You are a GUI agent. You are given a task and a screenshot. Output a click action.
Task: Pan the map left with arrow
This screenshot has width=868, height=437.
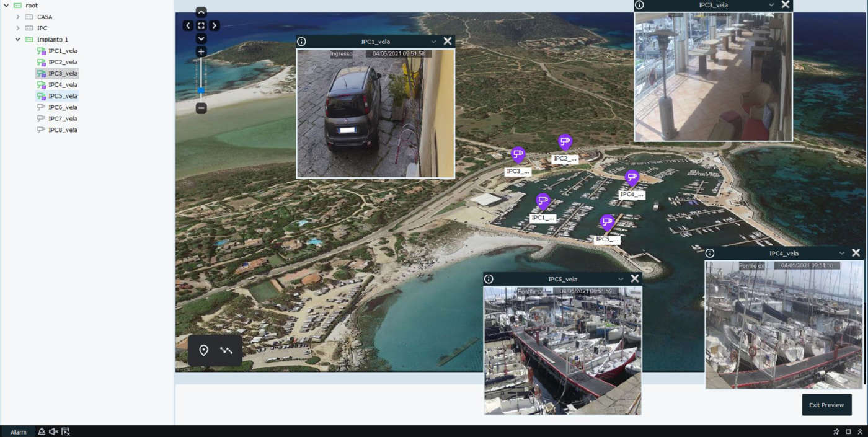pos(188,25)
